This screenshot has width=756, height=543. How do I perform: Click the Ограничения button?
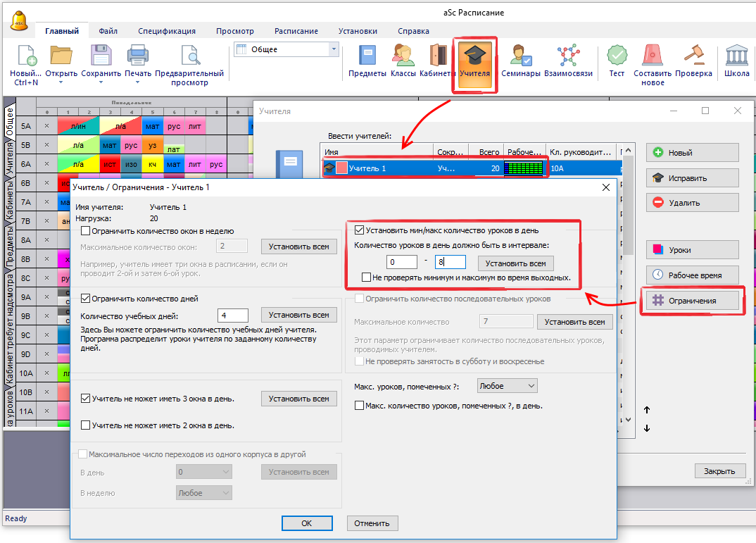point(693,301)
